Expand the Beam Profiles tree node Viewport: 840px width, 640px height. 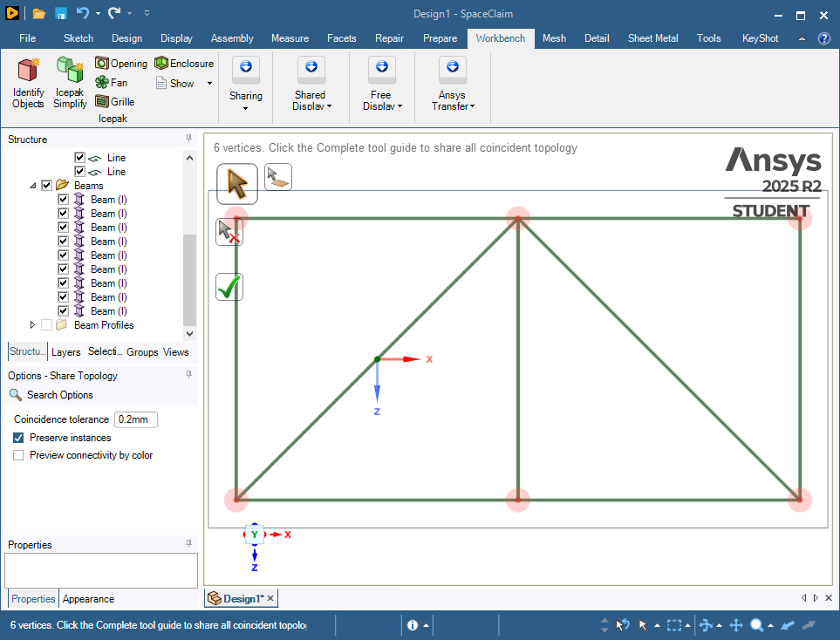tap(33, 325)
